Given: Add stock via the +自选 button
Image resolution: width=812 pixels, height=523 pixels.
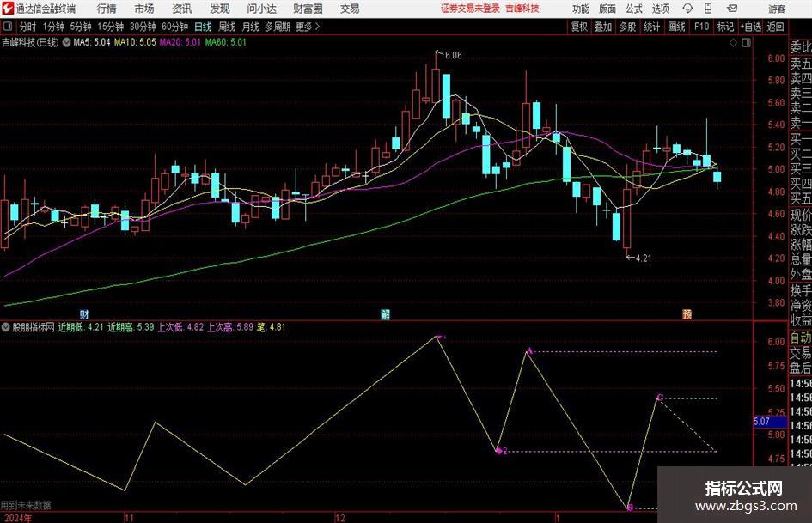Looking at the screenshot, I should coord(751,27).
